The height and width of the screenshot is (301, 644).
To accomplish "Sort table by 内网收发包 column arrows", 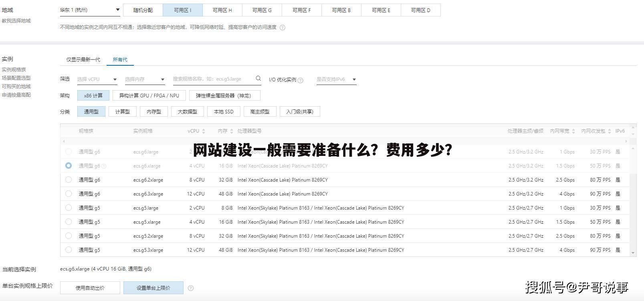I will tap(610, 131).
